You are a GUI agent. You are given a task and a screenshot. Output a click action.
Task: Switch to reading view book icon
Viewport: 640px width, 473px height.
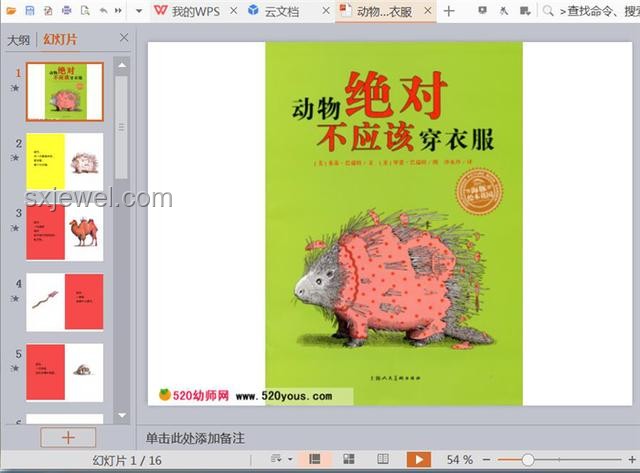[x=383, y=459]
